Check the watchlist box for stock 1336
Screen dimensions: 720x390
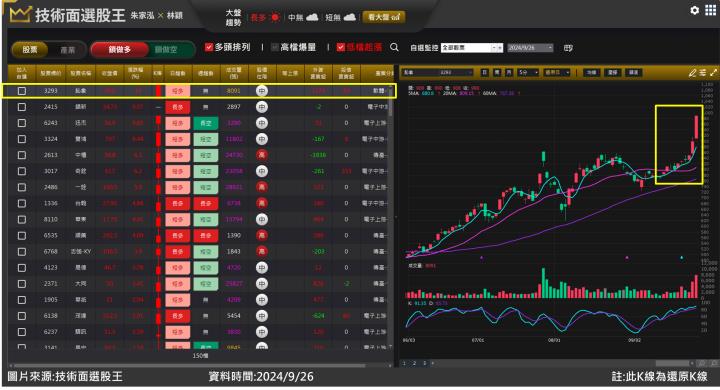coord(22,203)
